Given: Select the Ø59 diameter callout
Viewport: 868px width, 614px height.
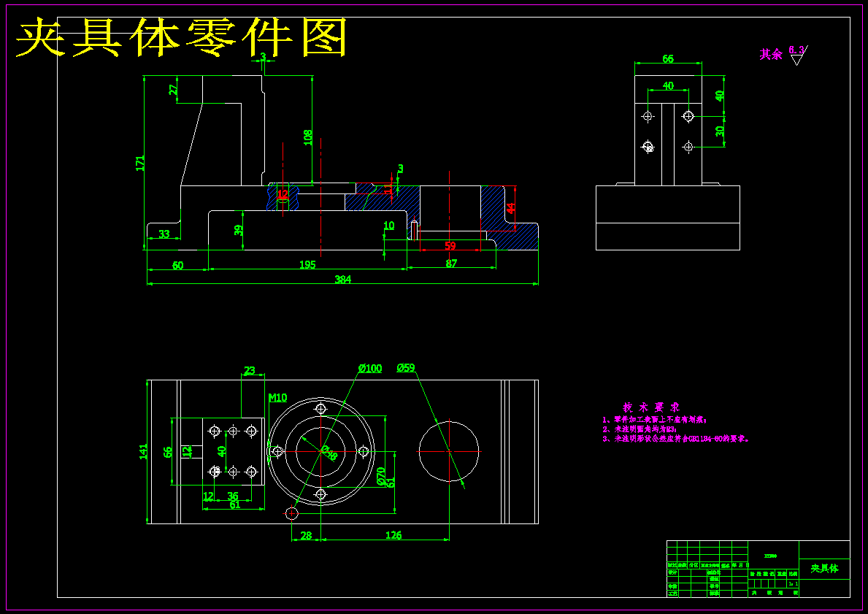Looking at the screenshot, I should point(406,368).
